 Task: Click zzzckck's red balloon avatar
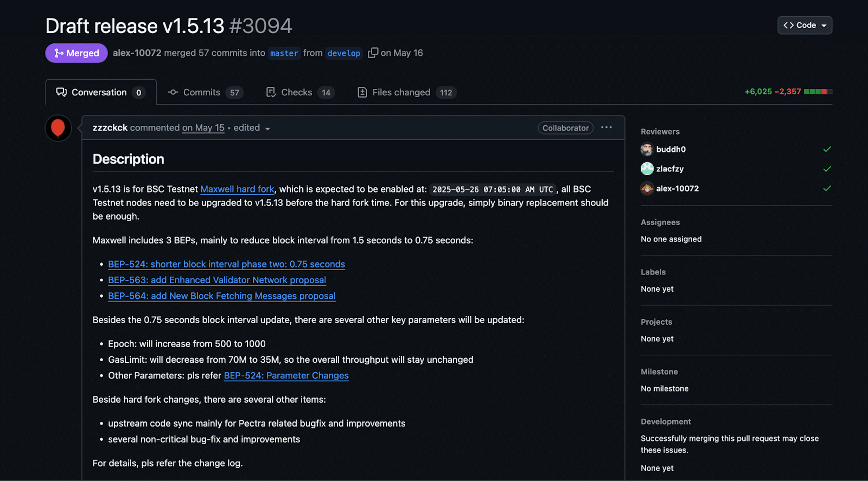point(58,128)
